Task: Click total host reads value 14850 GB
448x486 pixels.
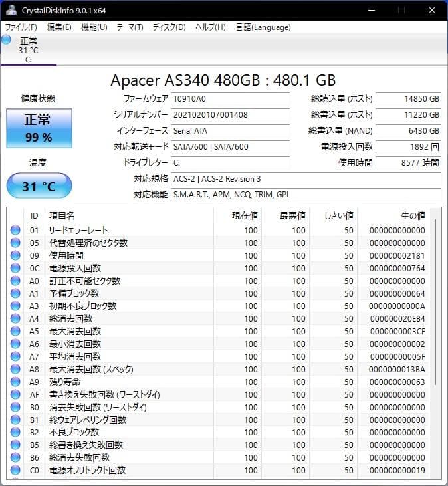Action: 408,99
